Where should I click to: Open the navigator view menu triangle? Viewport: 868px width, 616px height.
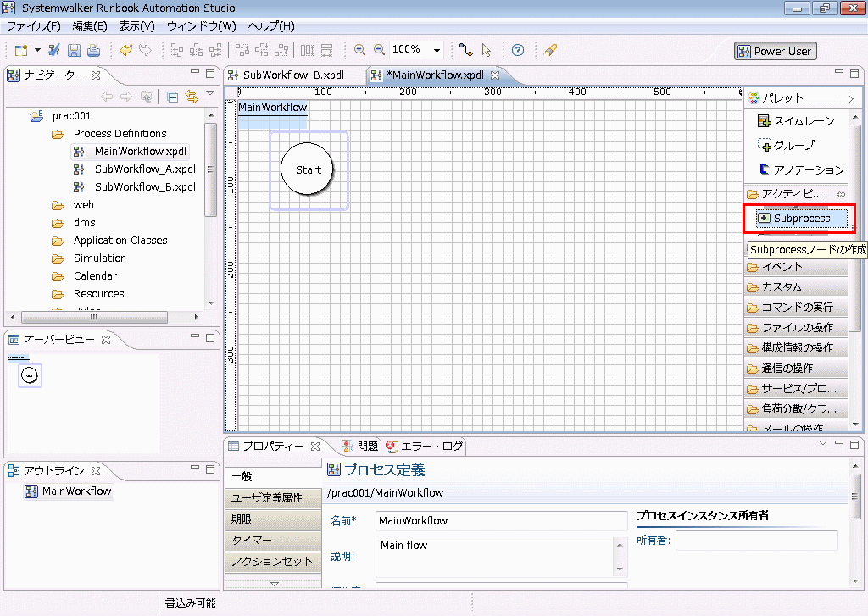coord(210,93)
